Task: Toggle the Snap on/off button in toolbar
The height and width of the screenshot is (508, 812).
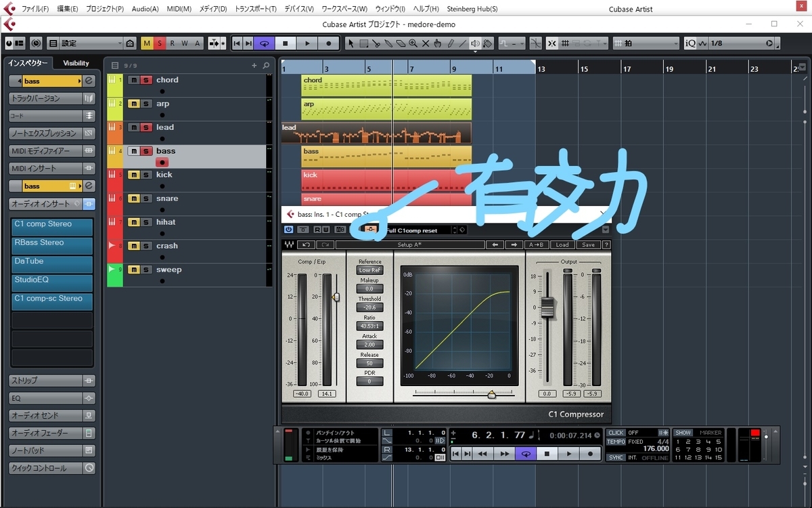Action: pos(551,43)
